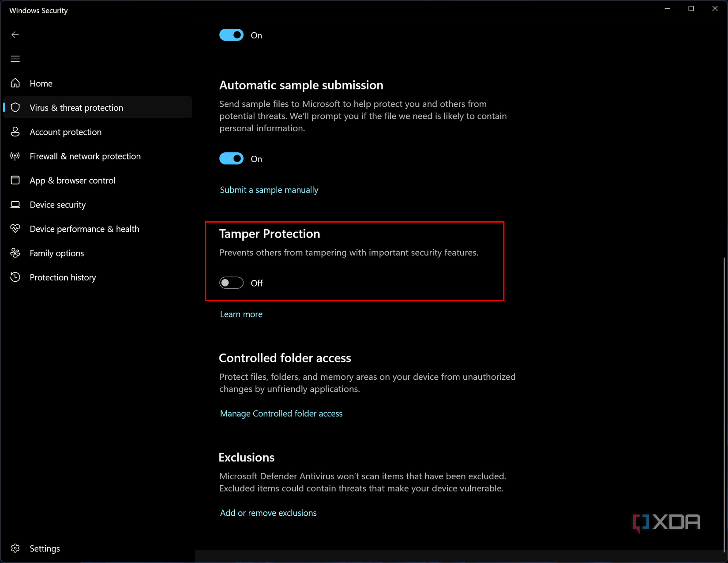Go back using the back arrow

point(15,34)
